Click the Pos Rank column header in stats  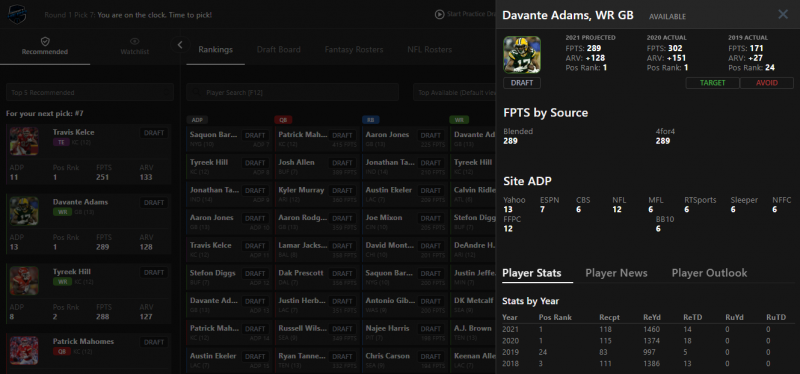pos(555,317)
